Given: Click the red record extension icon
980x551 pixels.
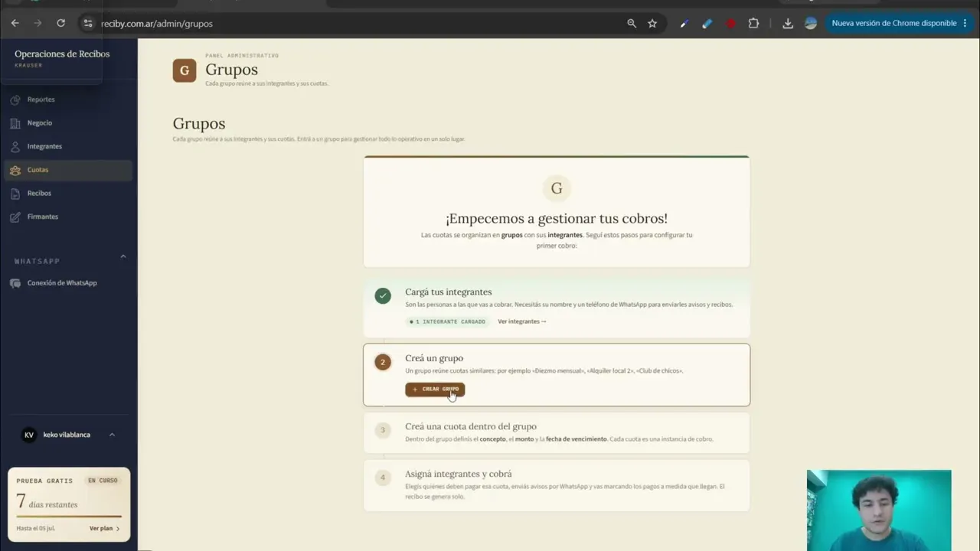Looking at the screenshot, I should (x=730, y=23).
